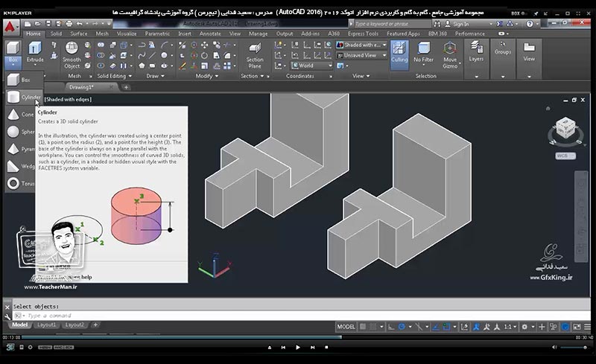Add a new drawing tab with plus
The image size is (596, 364).
[126, 87]
